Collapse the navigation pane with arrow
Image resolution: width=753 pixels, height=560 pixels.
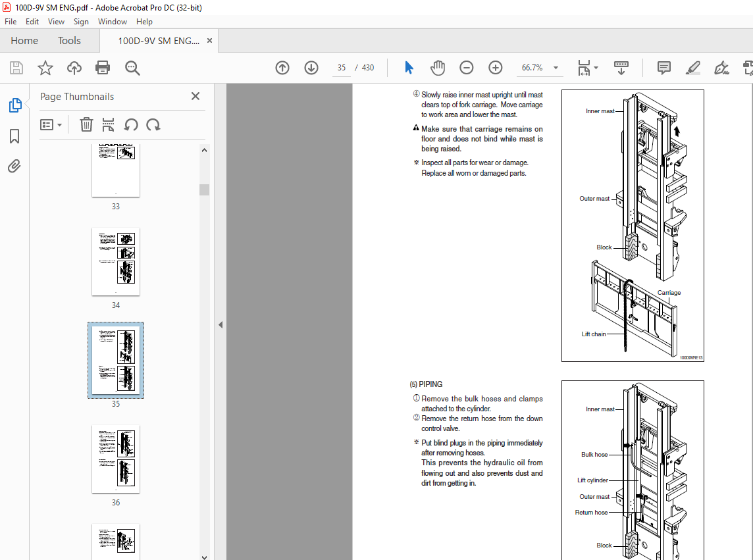221,324
